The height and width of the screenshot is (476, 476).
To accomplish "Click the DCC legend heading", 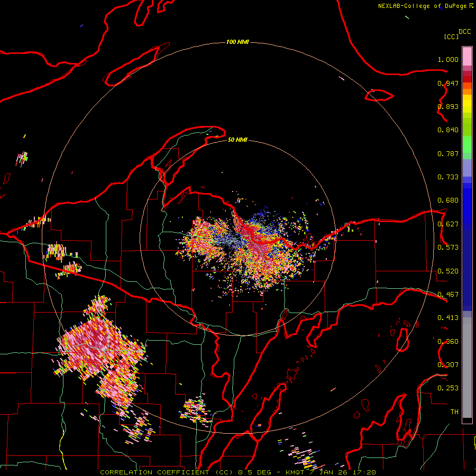I will pyautogui.click(x=465, y=32).
